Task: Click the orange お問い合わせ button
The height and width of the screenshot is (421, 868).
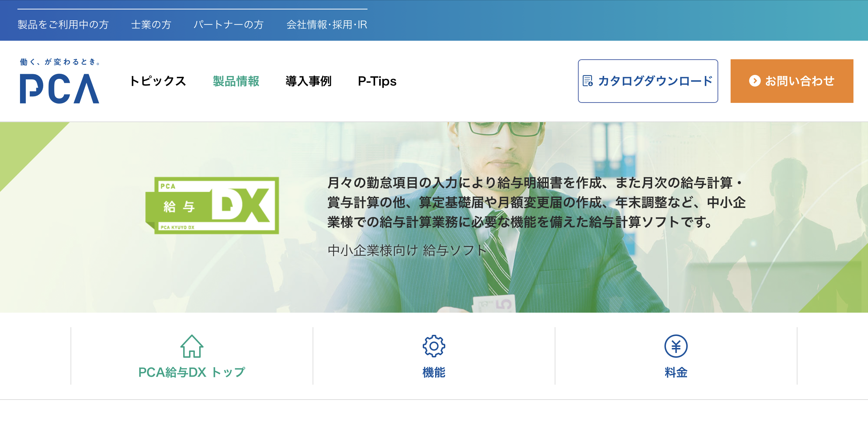Action: [x=792, y=81]
